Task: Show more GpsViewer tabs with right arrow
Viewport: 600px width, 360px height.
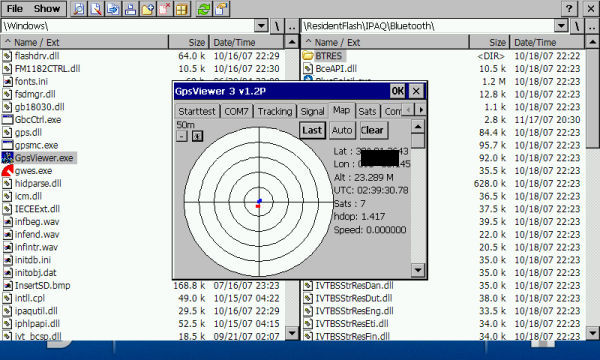Action: tap(421, 110)
